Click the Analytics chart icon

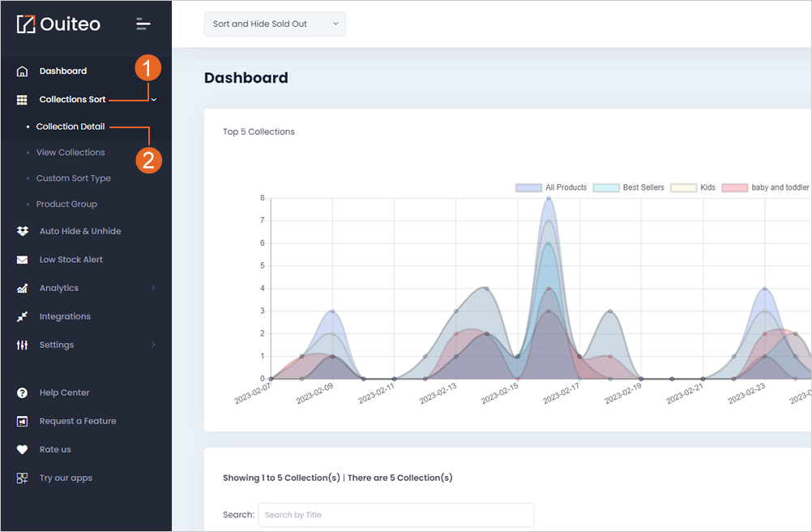click(x=22, y=288)
